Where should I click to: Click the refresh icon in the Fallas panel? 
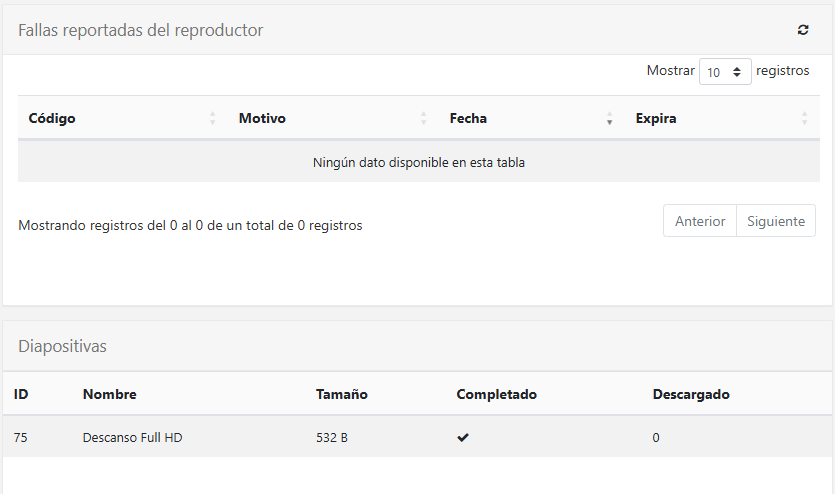[803, 30]
